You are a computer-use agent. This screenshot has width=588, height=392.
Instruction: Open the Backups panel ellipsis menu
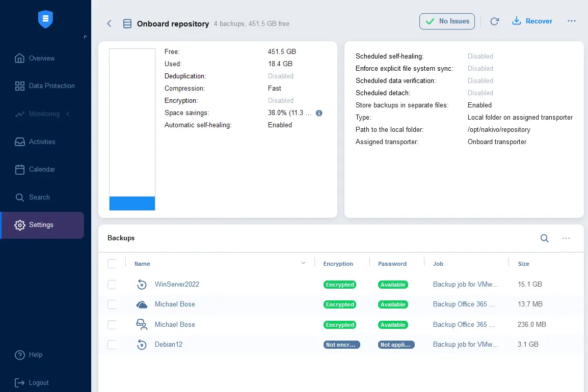click(566, 238)
